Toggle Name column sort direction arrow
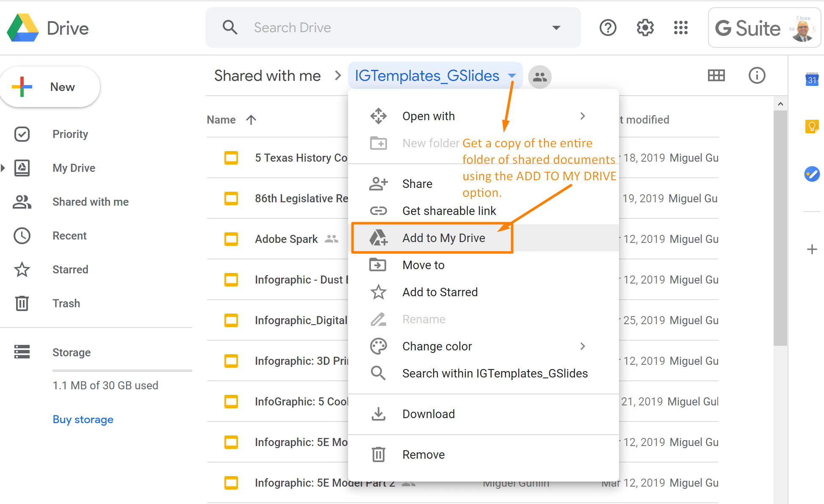 pyautogui.click(x=251, y=120)
